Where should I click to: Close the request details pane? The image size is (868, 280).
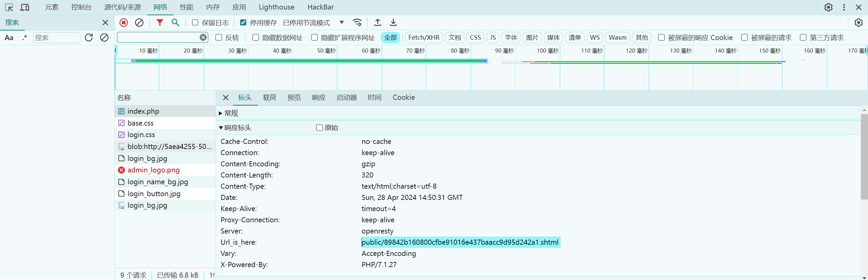click(226, 98)
